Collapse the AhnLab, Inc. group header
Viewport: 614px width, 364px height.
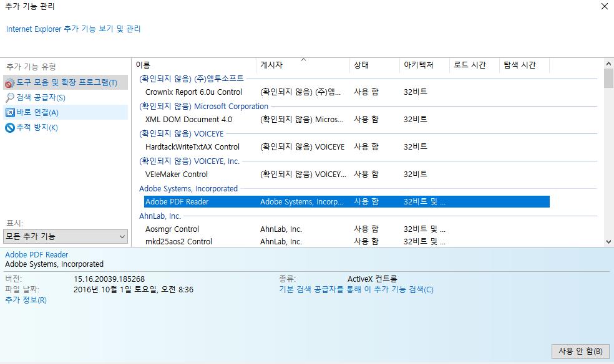point(160,216)
